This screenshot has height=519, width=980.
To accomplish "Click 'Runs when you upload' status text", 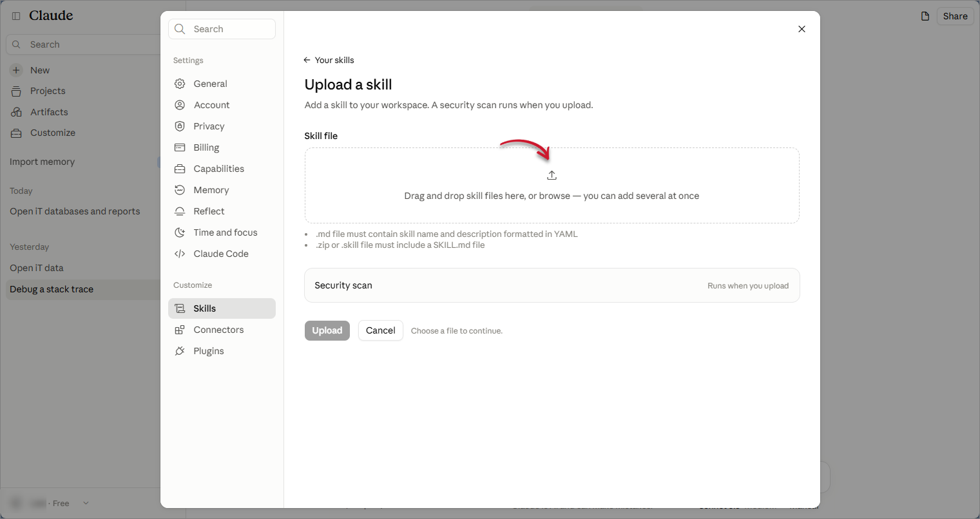I will [x=748, y=286].
